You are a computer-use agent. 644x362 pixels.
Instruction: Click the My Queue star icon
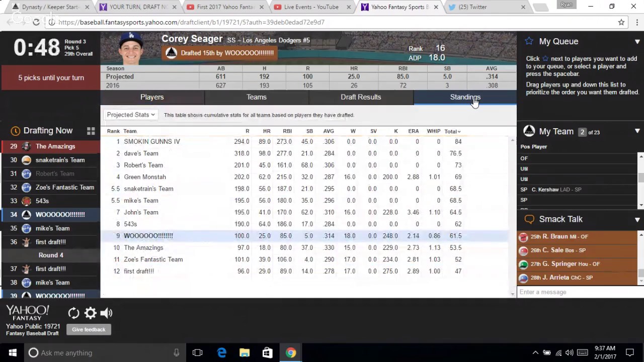[x=529, y=41]
